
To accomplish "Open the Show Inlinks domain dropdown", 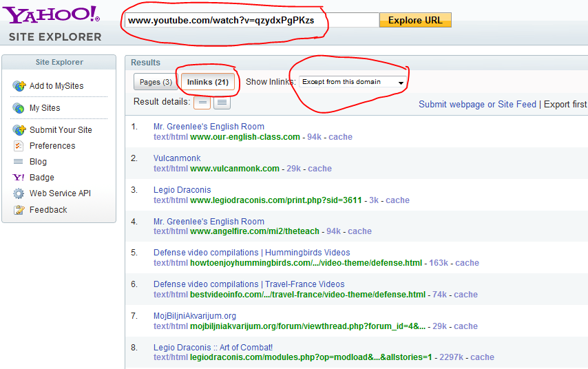I will point(353,82).
